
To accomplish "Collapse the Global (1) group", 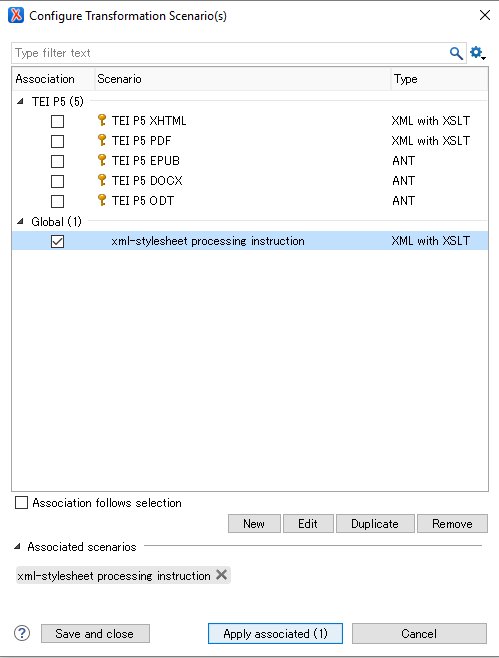I will 20,221.
